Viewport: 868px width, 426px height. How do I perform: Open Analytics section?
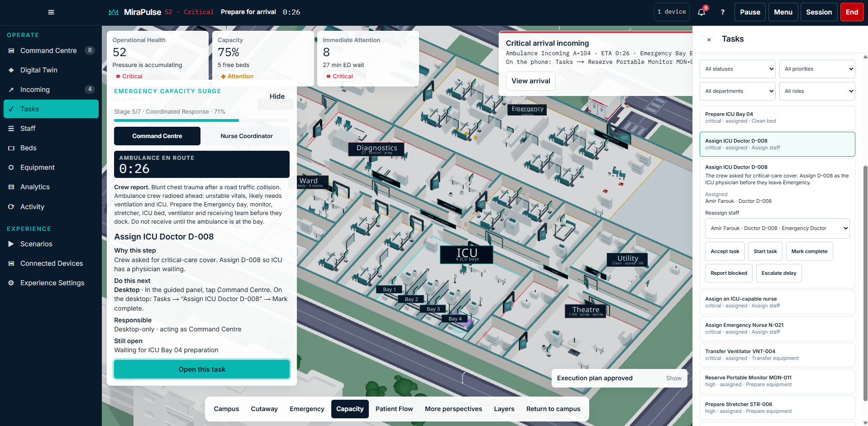point(51,187)
